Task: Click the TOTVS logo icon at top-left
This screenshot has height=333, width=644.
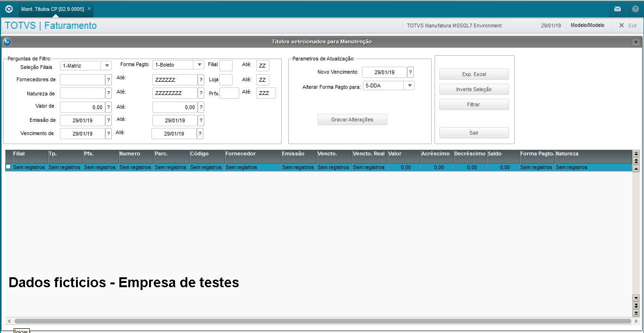Action: tap(8, 9)
